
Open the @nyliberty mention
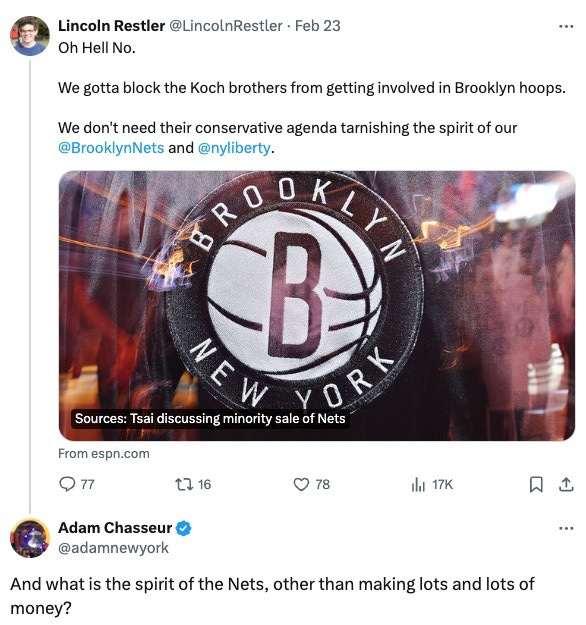(x=234, y=148)
